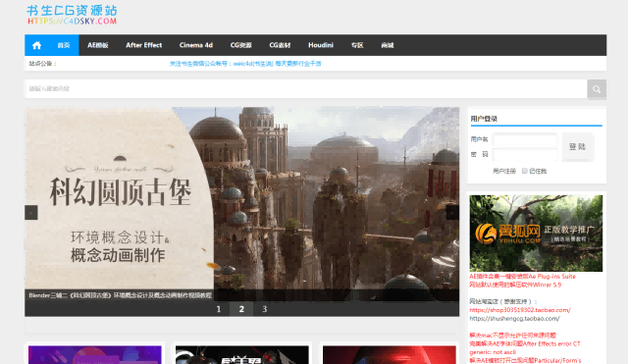The image size is (628, 364).
Task: Toggle the remember me checkbox
Action: [525, 171]
